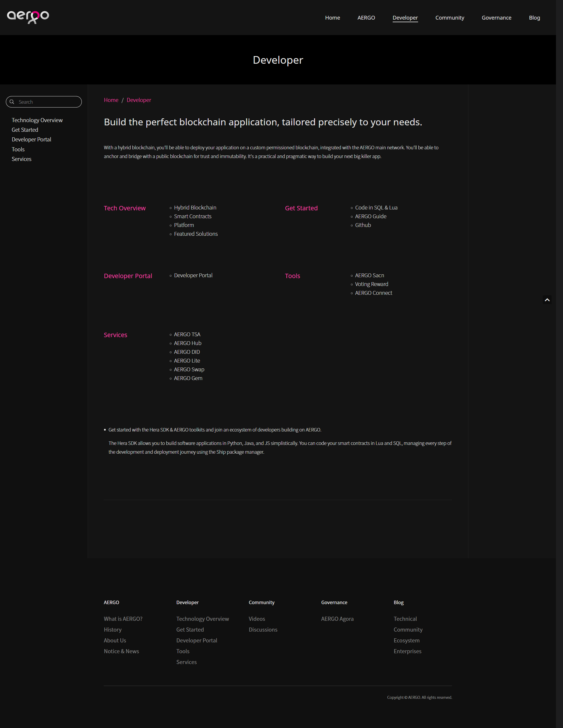Viewport: 563px width, 728px height.
Task: Open the AERGO Guide link
Action: pyautogui.click(x=371, y=216)
